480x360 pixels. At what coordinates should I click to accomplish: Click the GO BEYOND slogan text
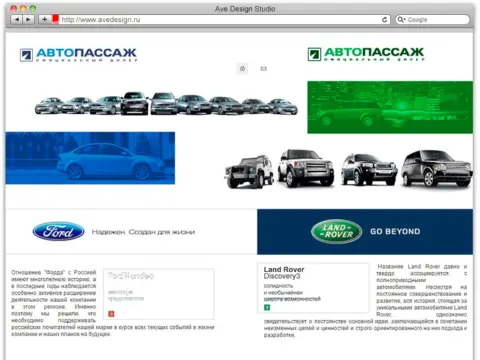[x=395, y=231]
